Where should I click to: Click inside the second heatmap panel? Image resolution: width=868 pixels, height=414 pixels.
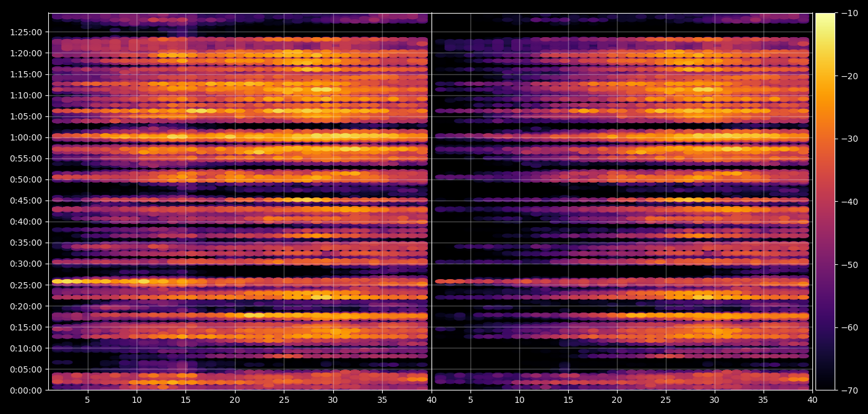[622, 202]
